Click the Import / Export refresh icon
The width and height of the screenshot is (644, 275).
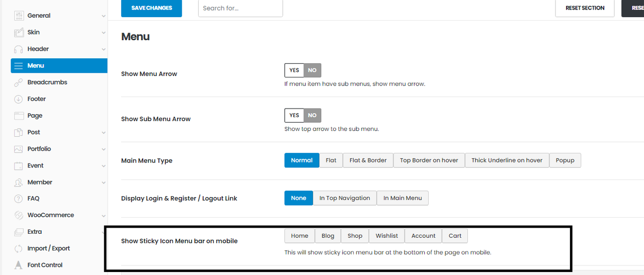click(x=19, y=248)
